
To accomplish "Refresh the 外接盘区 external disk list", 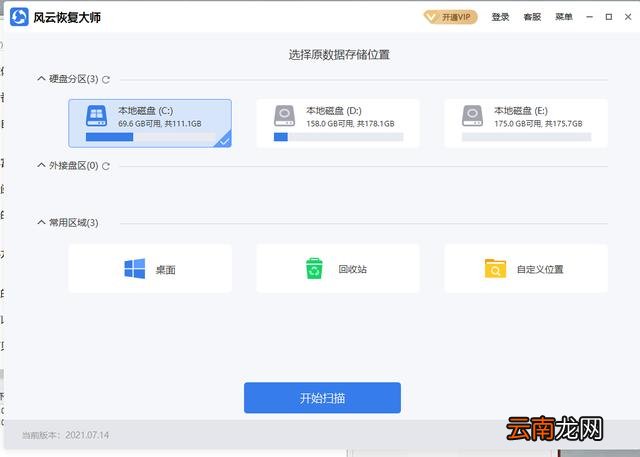I will click(x=106, y=166).
